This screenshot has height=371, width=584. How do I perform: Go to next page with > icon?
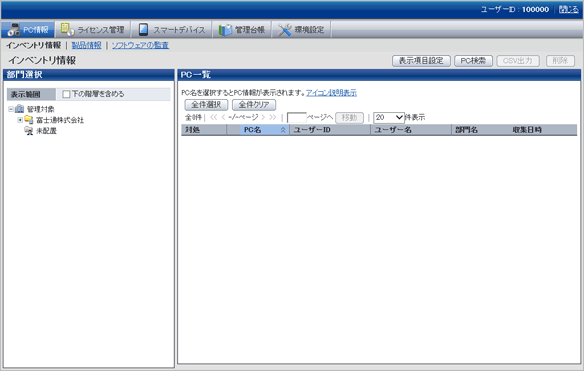point(263,117)
